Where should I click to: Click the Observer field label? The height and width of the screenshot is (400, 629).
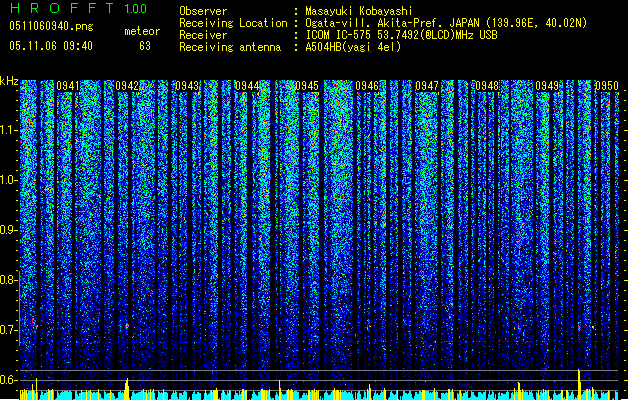click(x=203, y=11)
